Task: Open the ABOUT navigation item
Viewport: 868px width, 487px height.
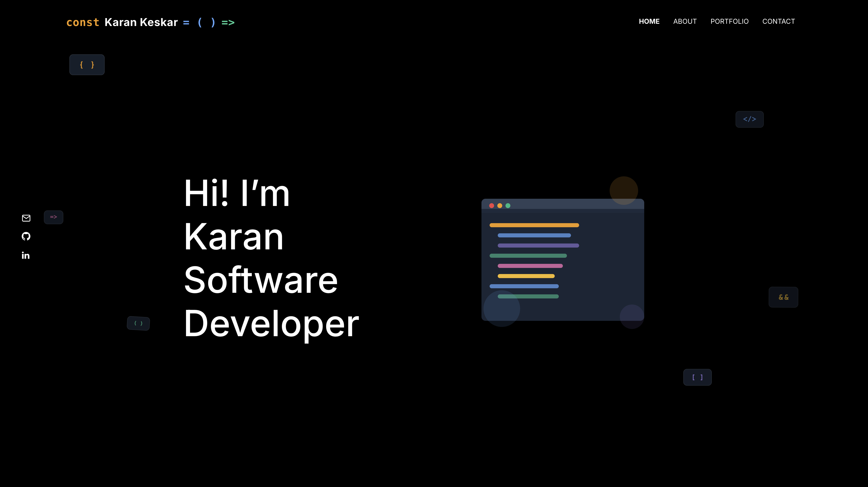Action: coord(685,21)
